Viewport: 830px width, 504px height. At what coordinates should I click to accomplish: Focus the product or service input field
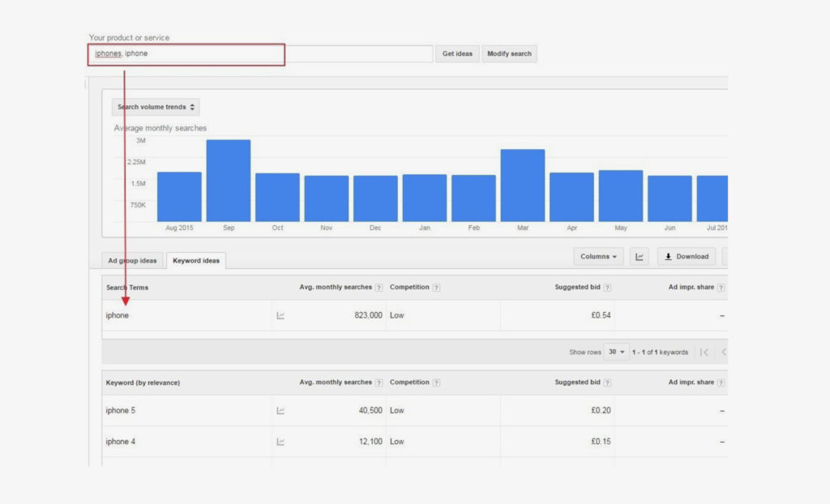click(x=260, y=53)
